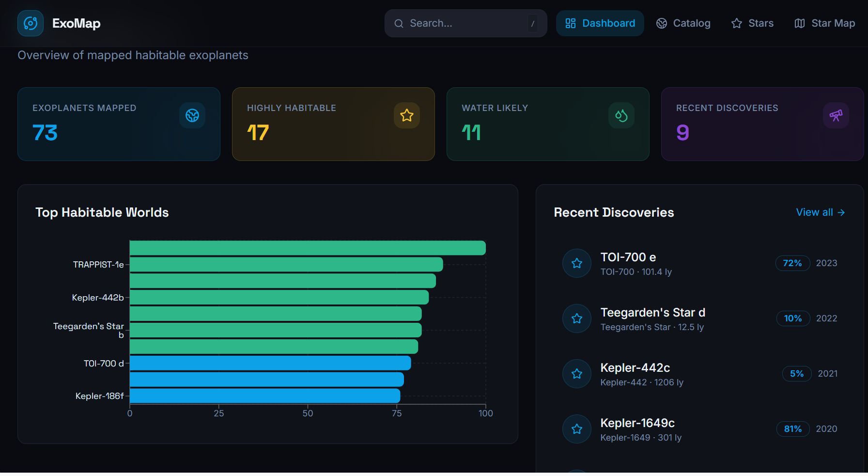Click the Kepler-442b chart bar
This screenshot has height=476, width=868.
(279, 297)
